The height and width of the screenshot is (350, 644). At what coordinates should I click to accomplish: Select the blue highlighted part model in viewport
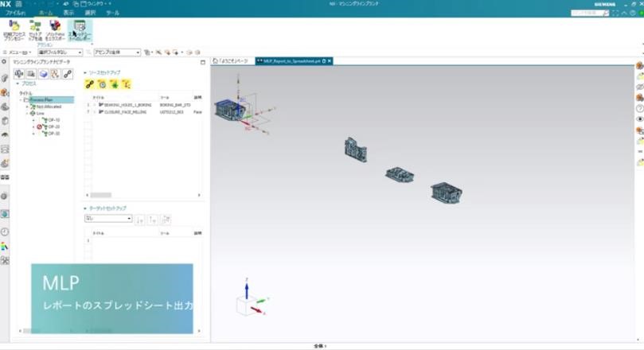(x=229, y=109)
